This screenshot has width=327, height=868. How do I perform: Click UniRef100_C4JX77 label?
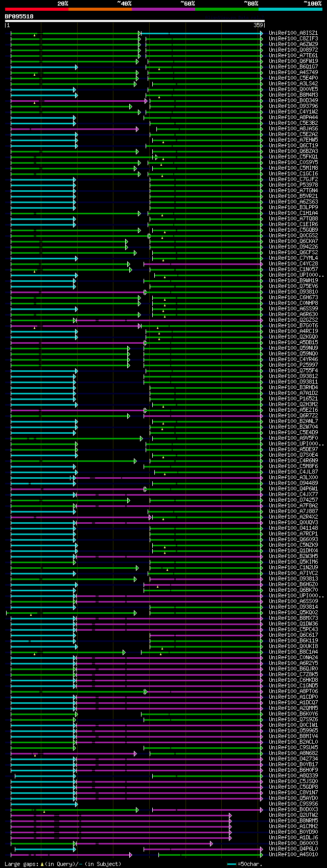293,494
